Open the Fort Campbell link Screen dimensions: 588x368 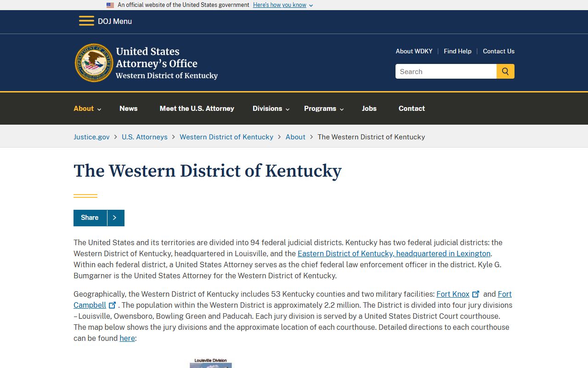pos(293,299)
